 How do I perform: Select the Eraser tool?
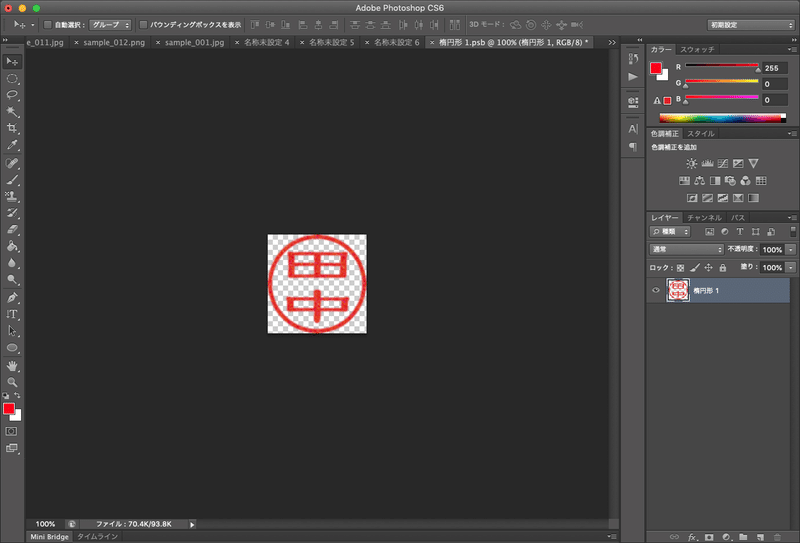[12, 230]
